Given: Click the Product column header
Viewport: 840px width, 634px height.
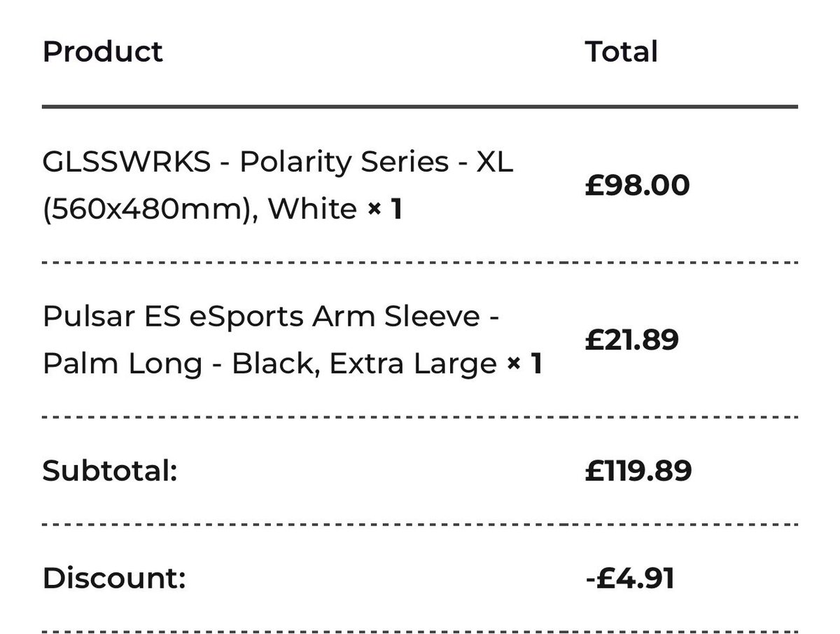Looking at the screenshot, I should point(102,52).
